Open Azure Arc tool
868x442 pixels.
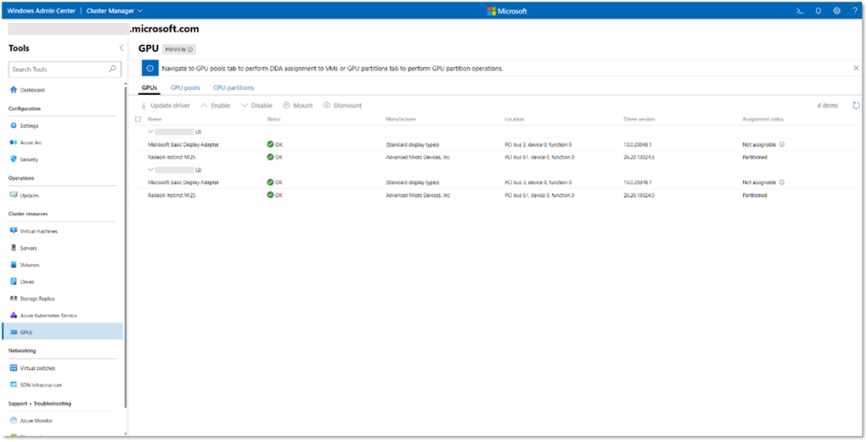(31, 143)
